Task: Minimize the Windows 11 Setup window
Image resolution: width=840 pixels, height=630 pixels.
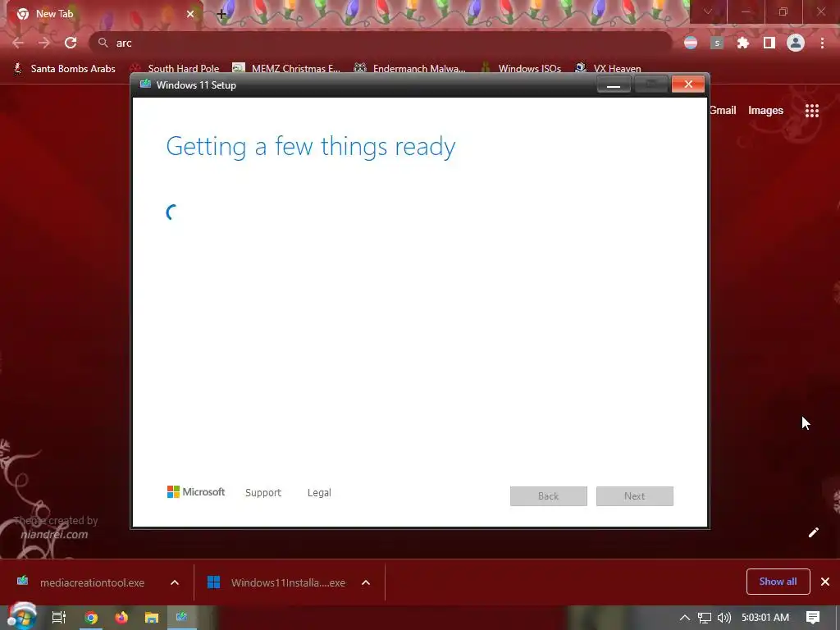Action: click(614, 84)
